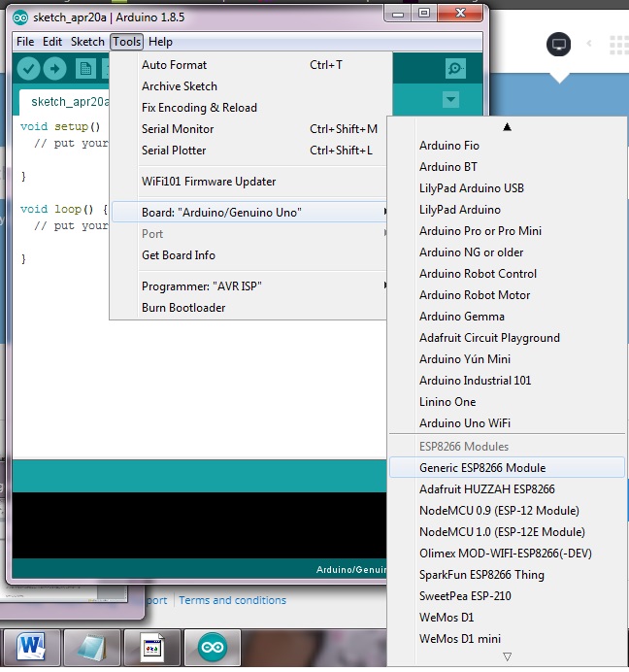Choose the Arduino Gemma board

(507, 318)
